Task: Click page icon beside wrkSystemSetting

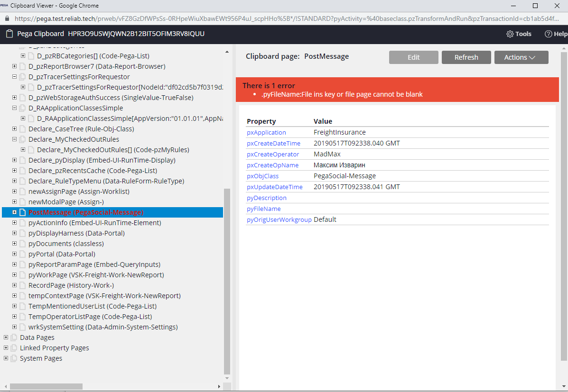Action: click(x=22, y=327)
